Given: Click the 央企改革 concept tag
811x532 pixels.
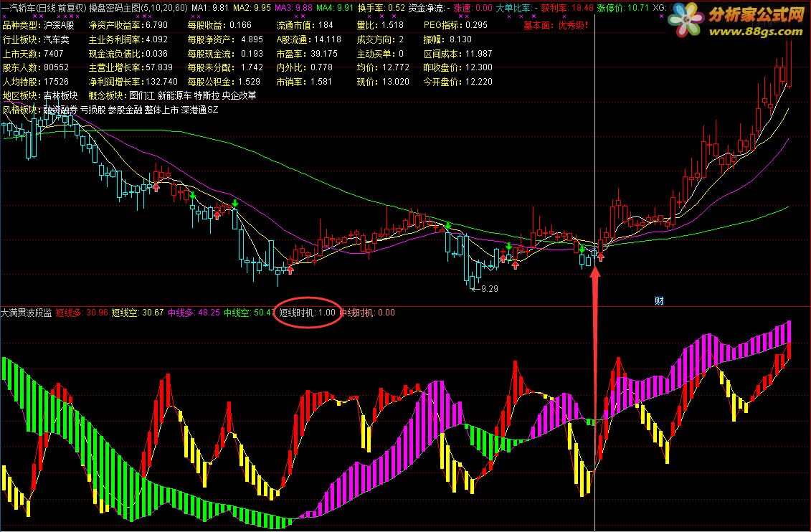Looking at the screenshot, I should point(239,95).
